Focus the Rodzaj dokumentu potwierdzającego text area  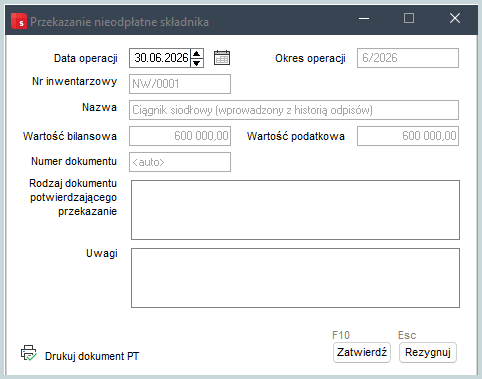coord(295,210)
